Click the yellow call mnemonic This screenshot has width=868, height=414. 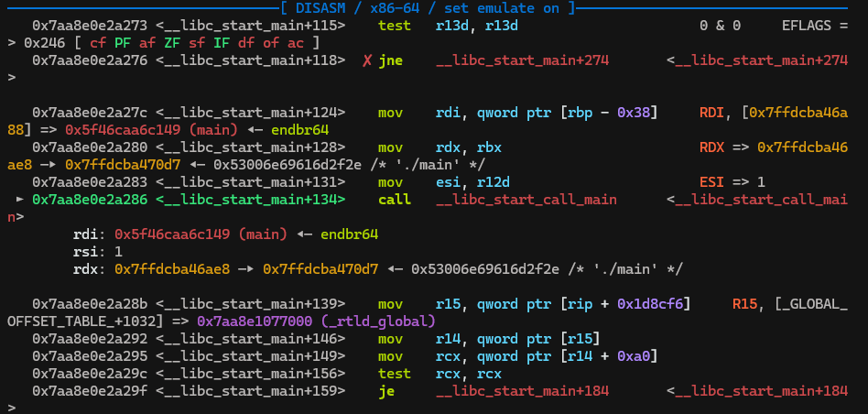tap(394, 200)
